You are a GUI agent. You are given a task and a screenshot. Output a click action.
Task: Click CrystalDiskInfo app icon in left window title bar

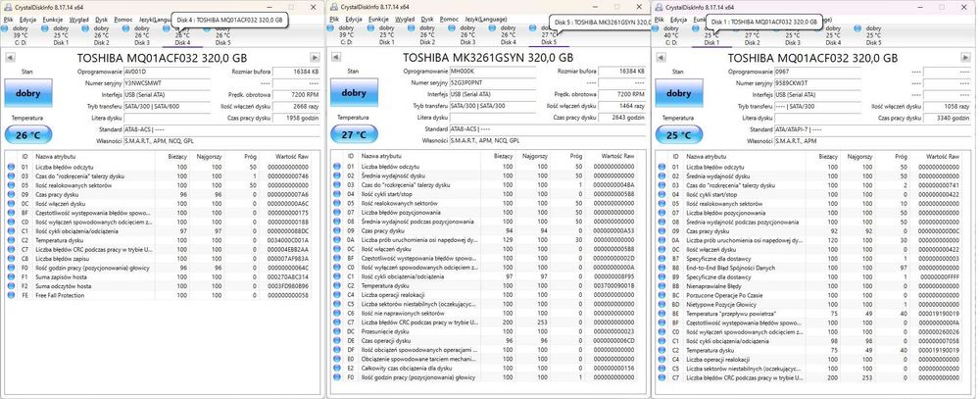(x=8, y=6)
